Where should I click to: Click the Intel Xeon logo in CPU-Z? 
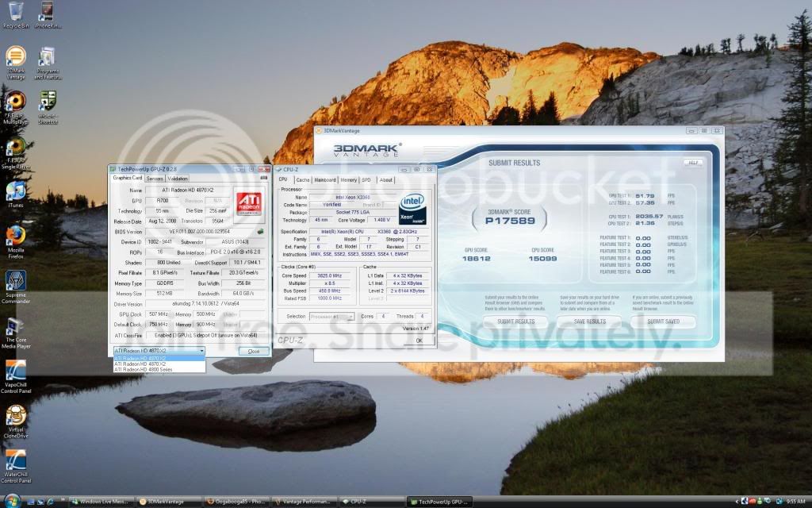(x=412, y=209)
